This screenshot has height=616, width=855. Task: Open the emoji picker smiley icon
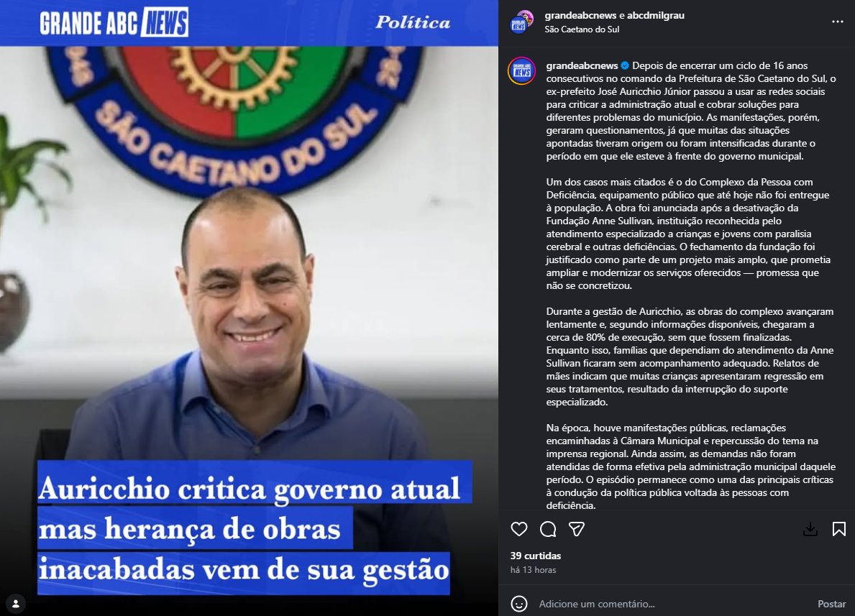point(518,604)
